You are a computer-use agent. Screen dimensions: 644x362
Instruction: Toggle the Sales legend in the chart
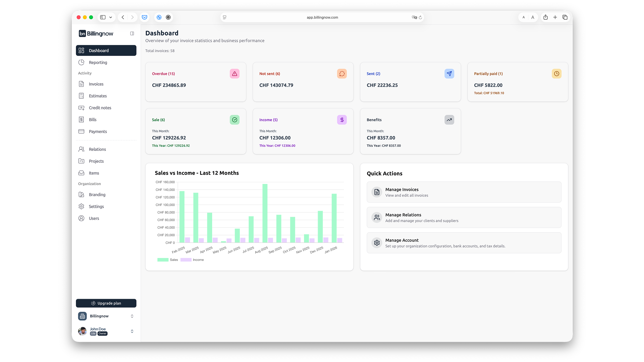pyautogui.click(x=168, y=260)
